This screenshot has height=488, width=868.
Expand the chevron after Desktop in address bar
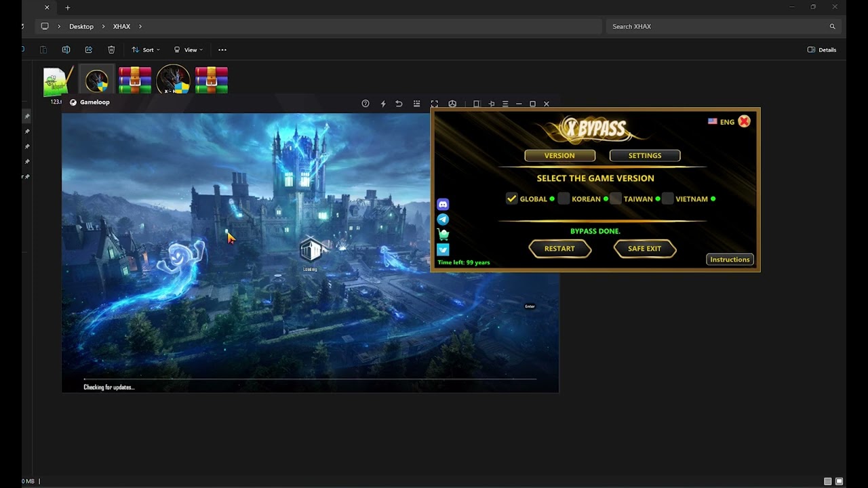[104, 26]
